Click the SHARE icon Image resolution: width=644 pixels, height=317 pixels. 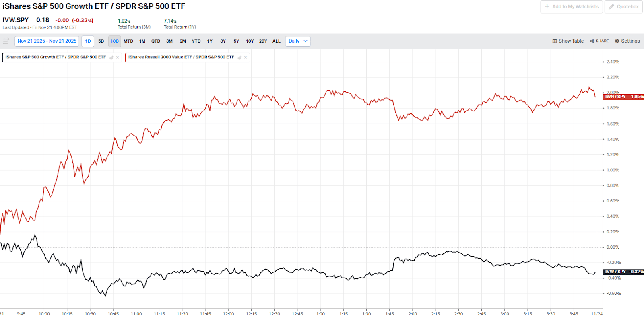point(592,41)
